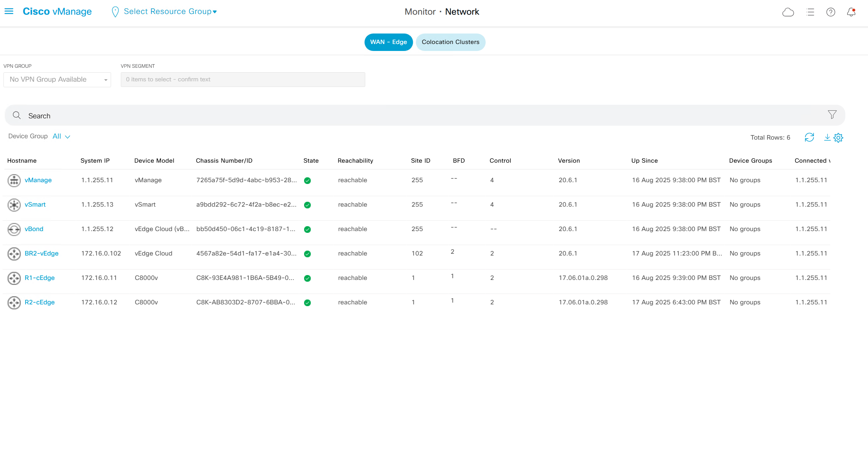Open the VPN Group dropdown
Screen dimensions: 868x466
coord(57,80)
